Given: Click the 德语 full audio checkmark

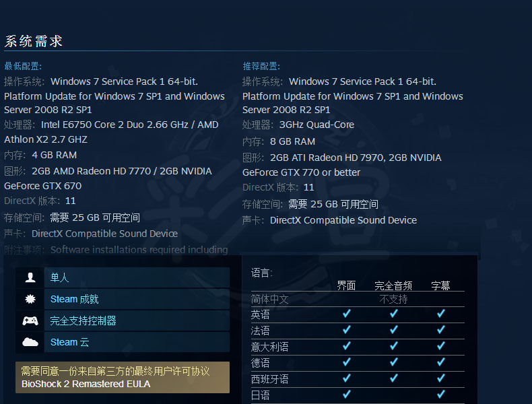Looking at the screenshot, I should pos(393,362).
